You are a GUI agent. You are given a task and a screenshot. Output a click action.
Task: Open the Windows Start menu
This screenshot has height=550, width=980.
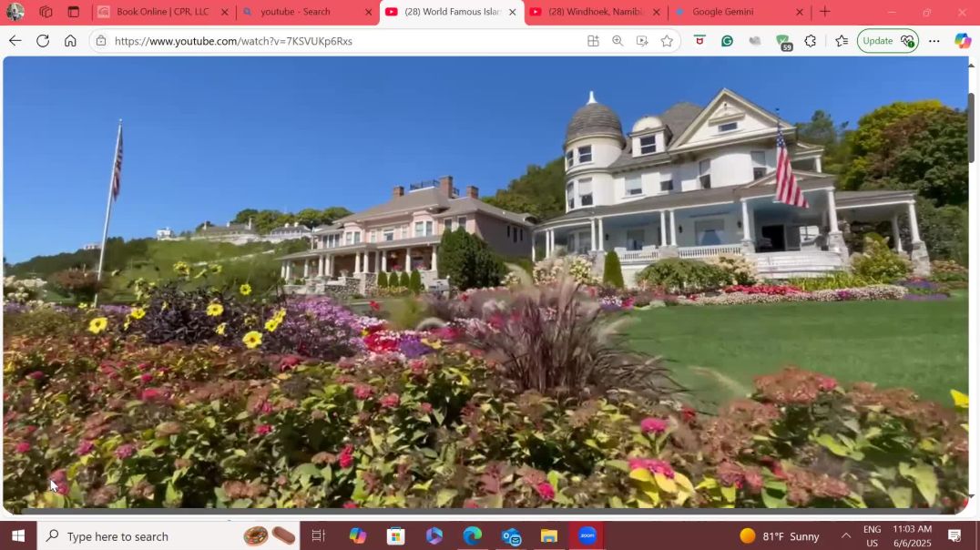pyautogui.click(x=18, y=535)
